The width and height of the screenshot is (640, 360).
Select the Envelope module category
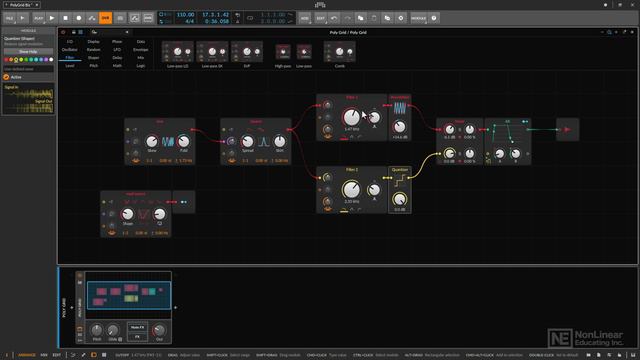point(141,49)
